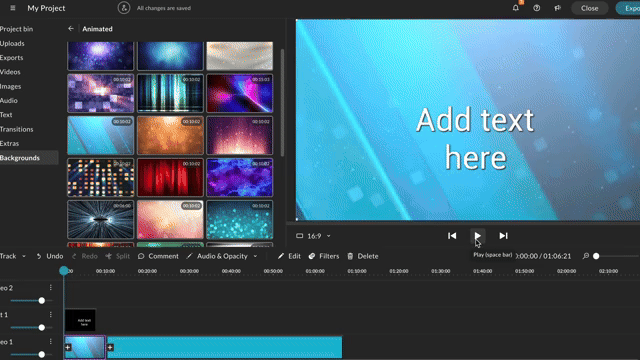Select the purple checkered squares background thumbnail
The image size is (640, 360).
100,93
